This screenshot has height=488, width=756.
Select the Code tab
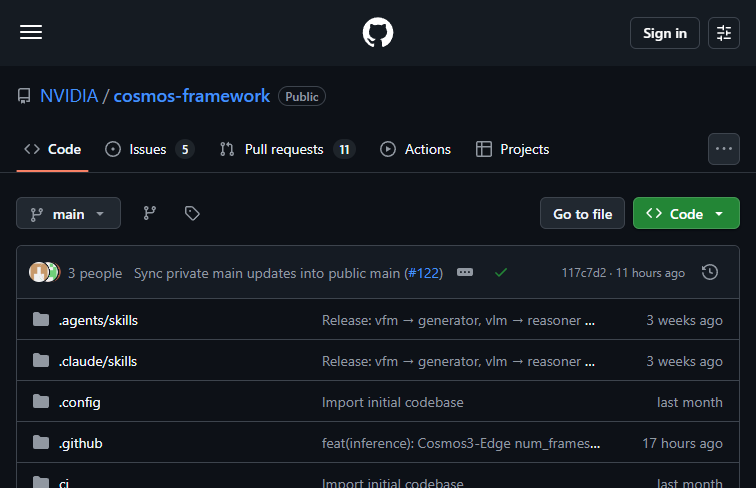point(53,149)
